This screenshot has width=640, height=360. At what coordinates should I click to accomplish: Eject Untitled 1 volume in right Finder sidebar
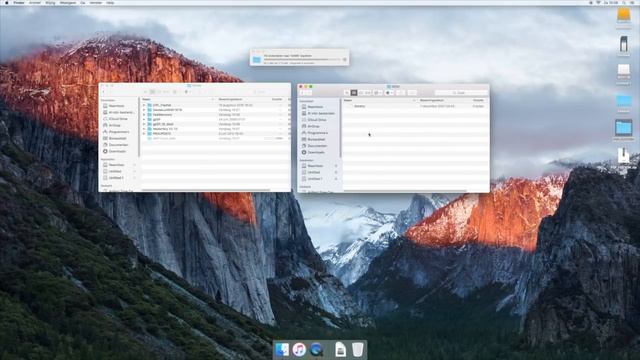click(336, 179)
